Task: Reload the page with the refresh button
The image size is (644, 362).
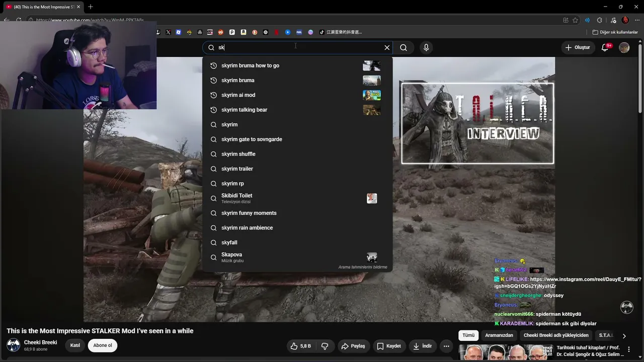Action: (19, 20)
